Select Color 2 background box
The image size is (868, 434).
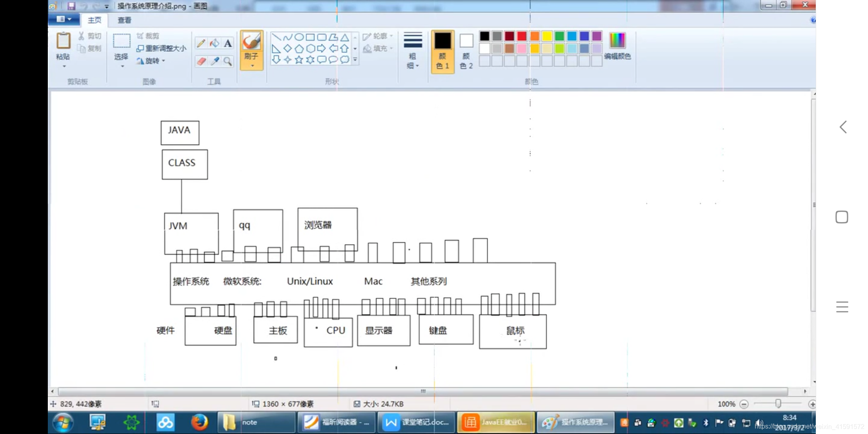466,51
